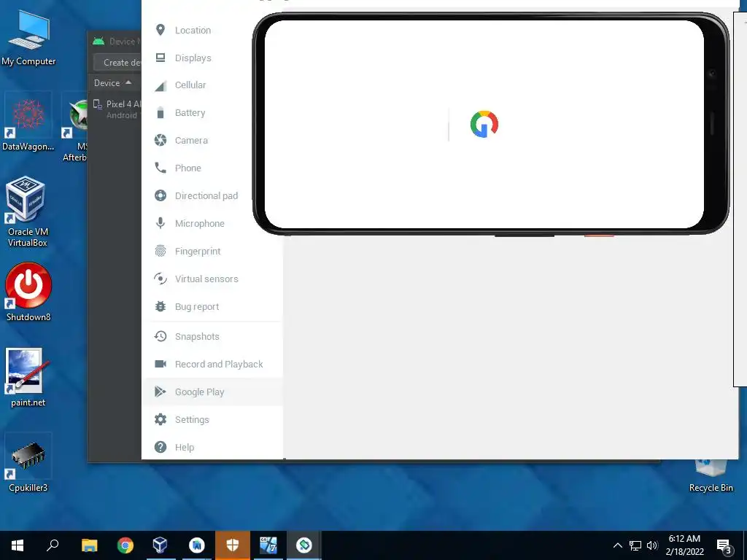
Task: Click the Google logo on emulator screen
Action: pos(484,124)
